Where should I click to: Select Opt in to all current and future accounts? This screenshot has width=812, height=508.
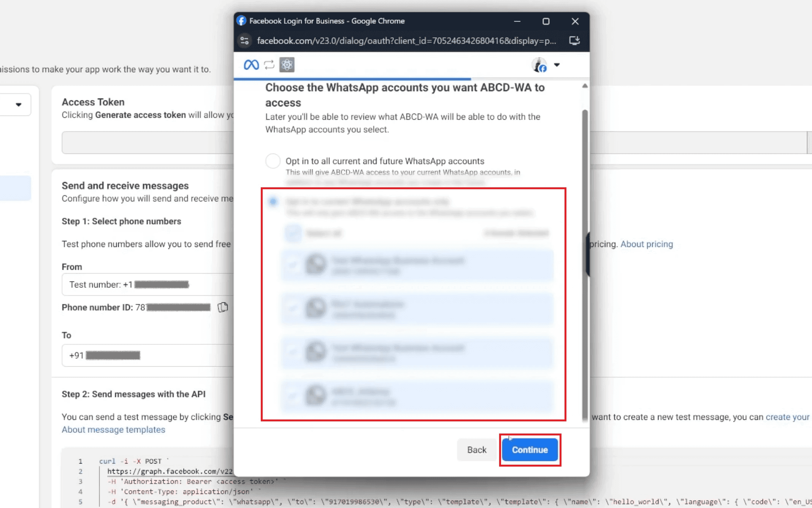273,161
